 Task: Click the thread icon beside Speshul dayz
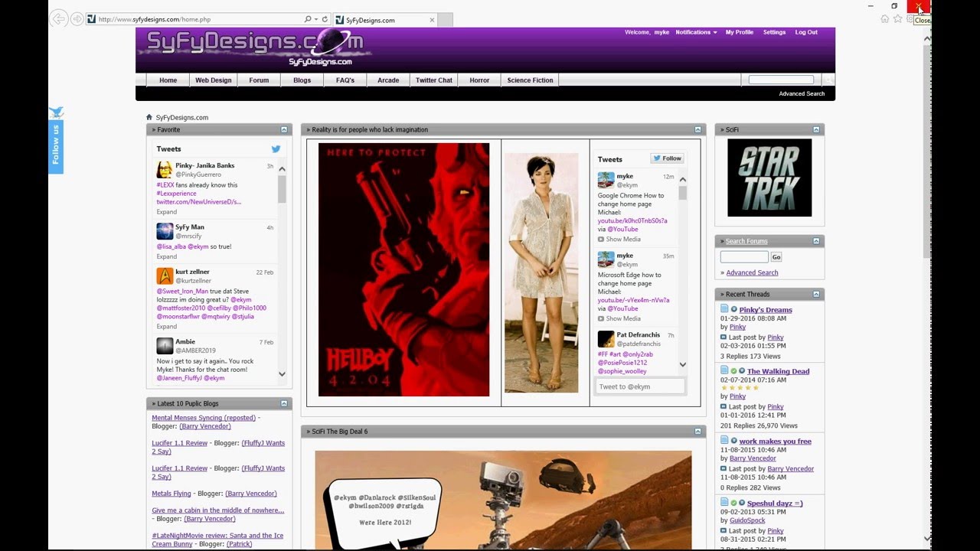click(724, 503)
